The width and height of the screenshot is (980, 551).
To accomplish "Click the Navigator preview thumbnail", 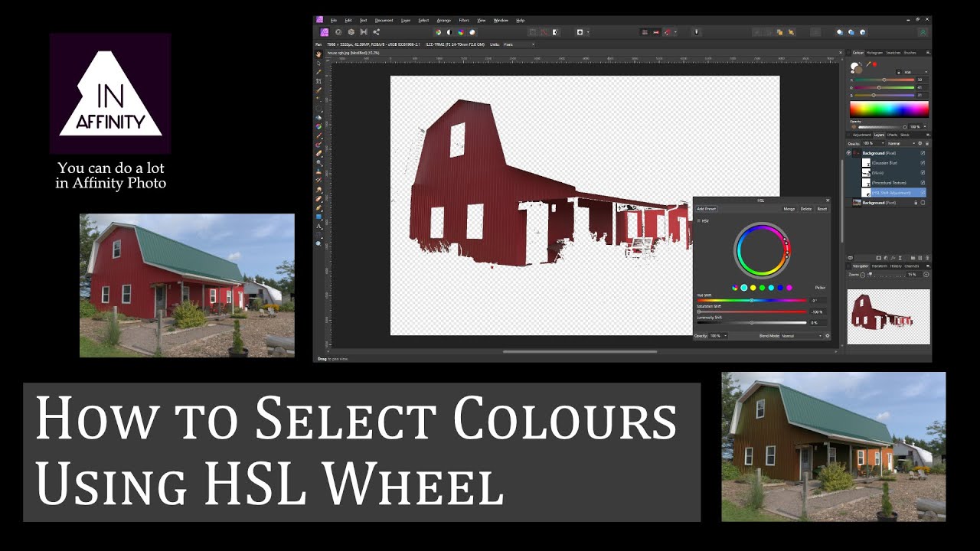I will [x=888, y=316].
